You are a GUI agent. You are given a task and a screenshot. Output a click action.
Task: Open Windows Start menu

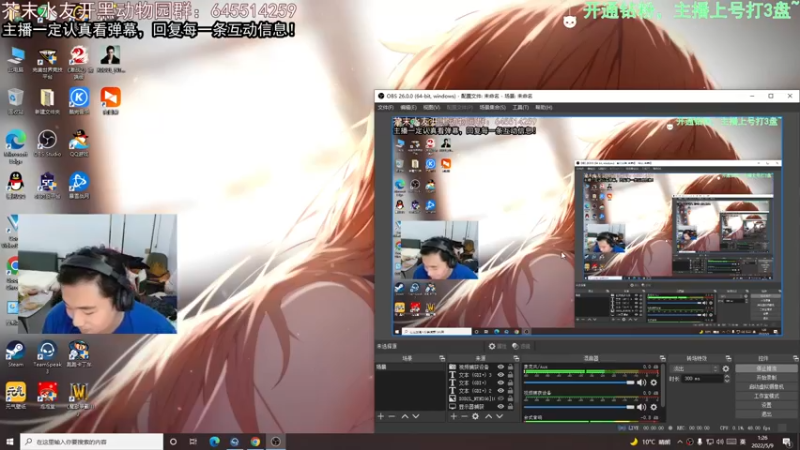10,442
